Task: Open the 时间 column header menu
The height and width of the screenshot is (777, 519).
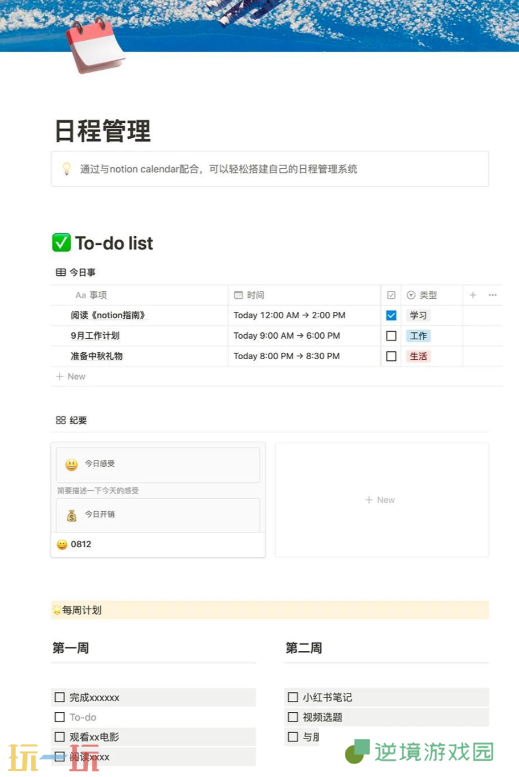Action: [x=304, y=295]
